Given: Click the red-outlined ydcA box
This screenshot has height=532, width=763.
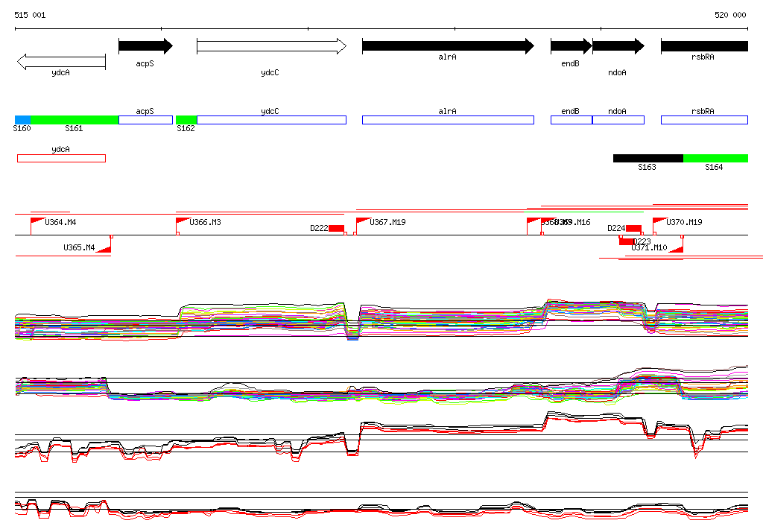Looking at the screenshot, I should click(61, 158).
